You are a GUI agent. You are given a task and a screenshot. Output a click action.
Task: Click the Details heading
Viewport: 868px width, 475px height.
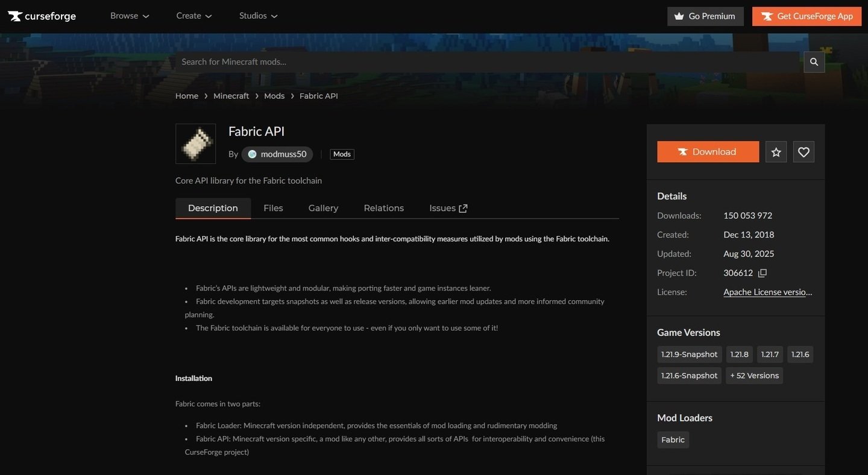[x=672, y=197]
